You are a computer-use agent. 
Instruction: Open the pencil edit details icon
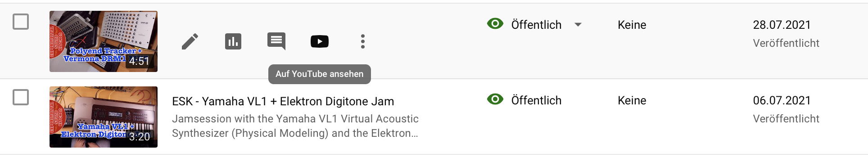pyautogui.click(x=190, y=41)
